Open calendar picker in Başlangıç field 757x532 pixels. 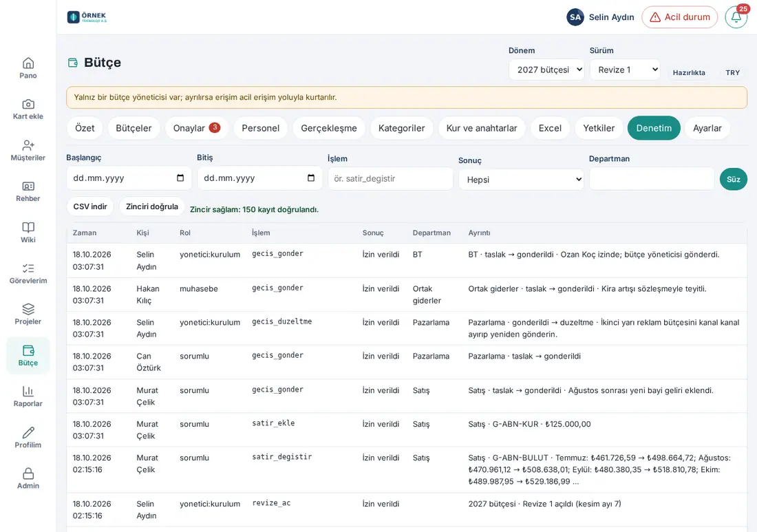click(180, 178)
